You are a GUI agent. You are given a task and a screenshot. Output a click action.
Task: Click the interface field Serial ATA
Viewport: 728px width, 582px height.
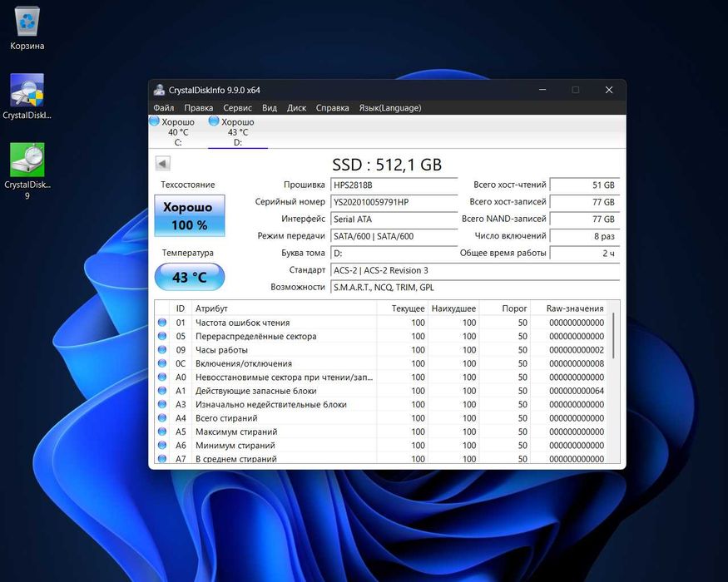(394, 219)
